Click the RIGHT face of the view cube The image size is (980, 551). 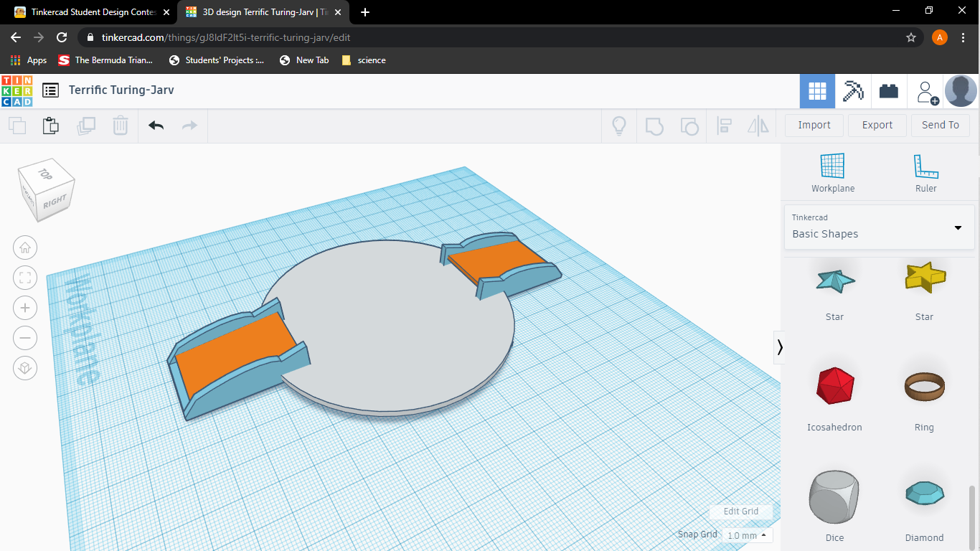[55, 202]
